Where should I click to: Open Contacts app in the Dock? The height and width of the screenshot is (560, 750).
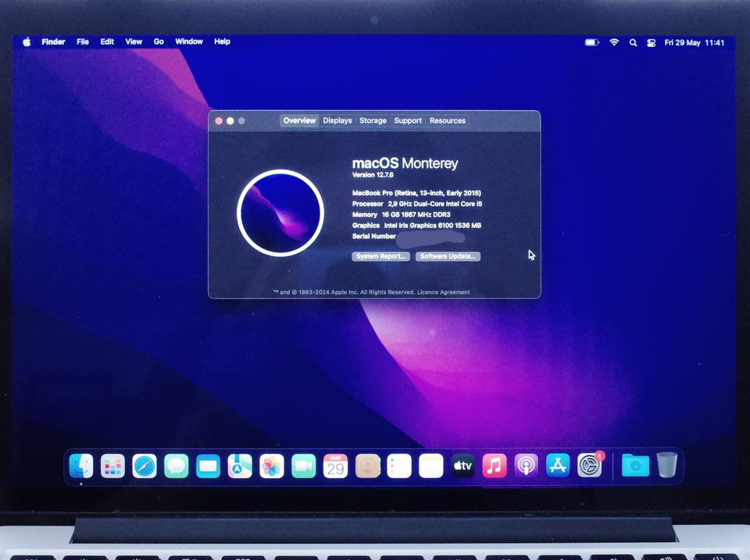pyautogui.click(x=367, y=465)
